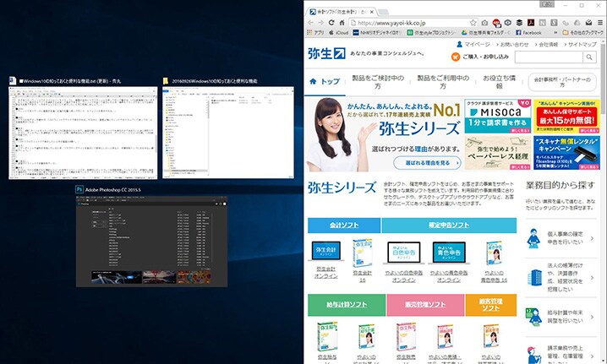Click the 販売管理ソフト category header
607x364 pixels.
[425, 305]
